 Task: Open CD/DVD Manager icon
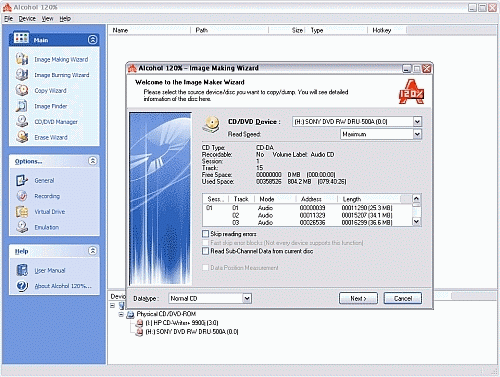(22, 122)
